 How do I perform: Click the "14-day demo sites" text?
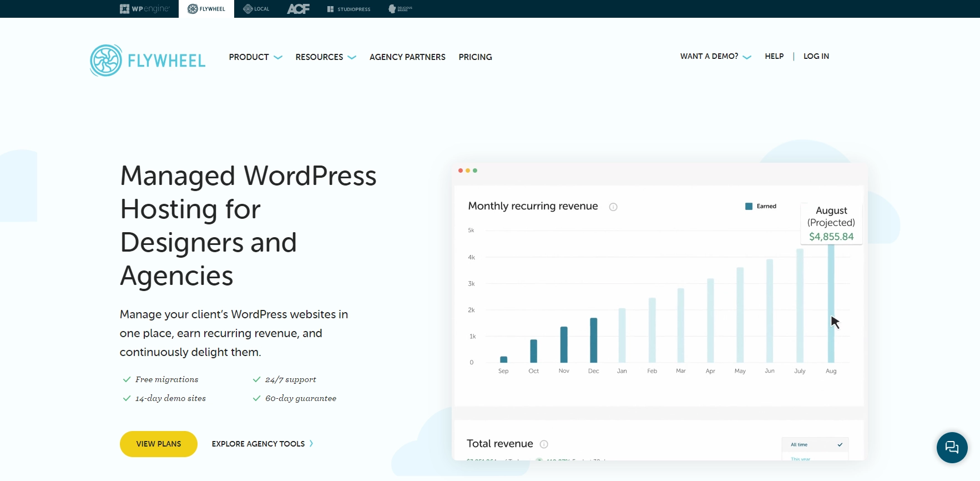171,398
